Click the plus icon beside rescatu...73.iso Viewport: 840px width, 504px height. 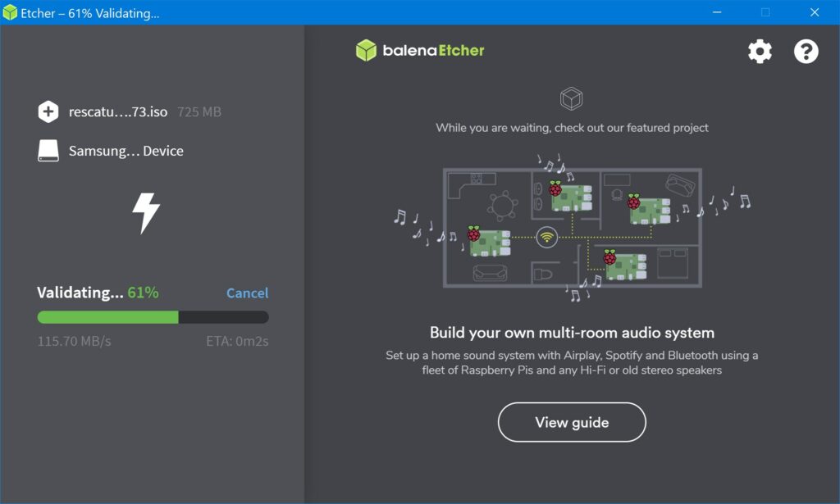click(48, 111)
